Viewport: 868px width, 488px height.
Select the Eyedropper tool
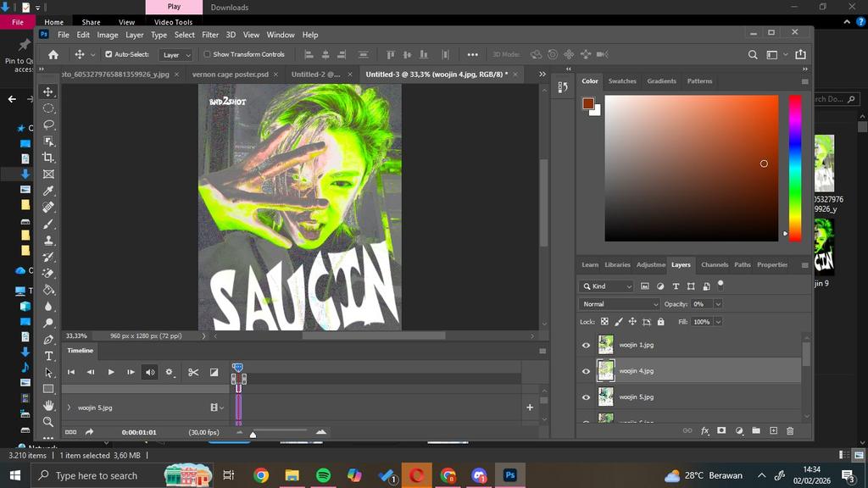[x=48, y=191]
